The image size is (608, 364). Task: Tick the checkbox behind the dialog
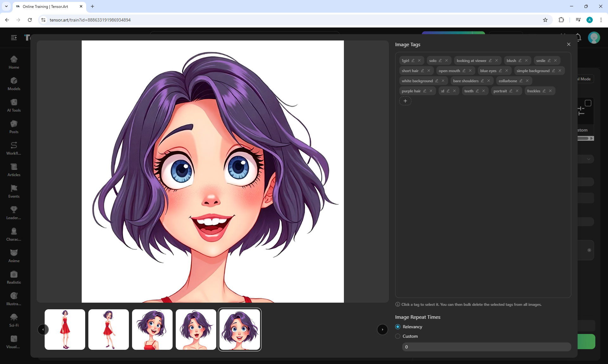click(588, 103)
